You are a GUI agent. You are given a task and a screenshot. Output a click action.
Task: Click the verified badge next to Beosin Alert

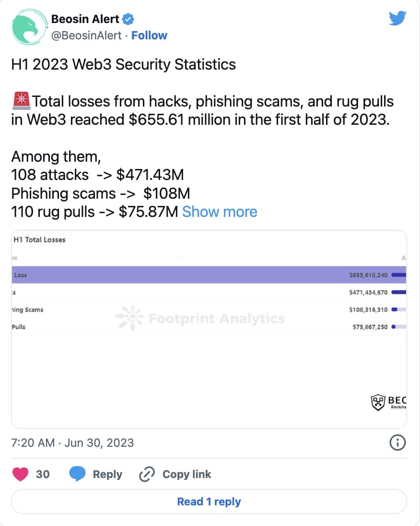[x=127, y=19]
